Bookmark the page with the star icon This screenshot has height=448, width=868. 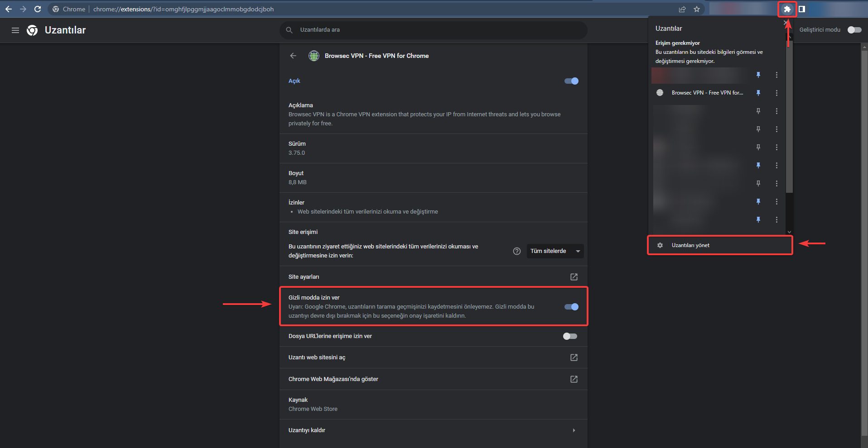tap(697, 9)
